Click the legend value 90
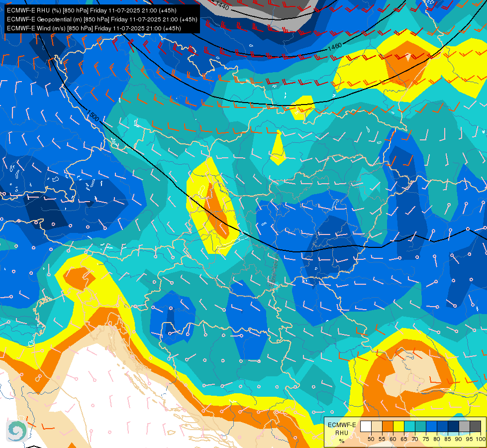The height and width of the screenshot is (448, 487). (x=459, y=439)
